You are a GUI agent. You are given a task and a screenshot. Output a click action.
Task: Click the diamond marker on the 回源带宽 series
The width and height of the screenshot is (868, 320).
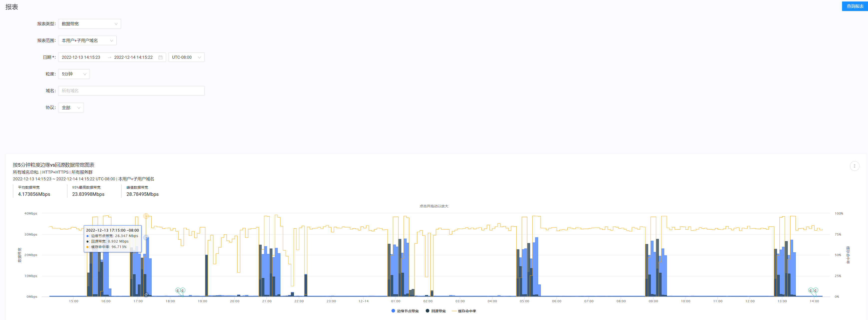point(146,294)
